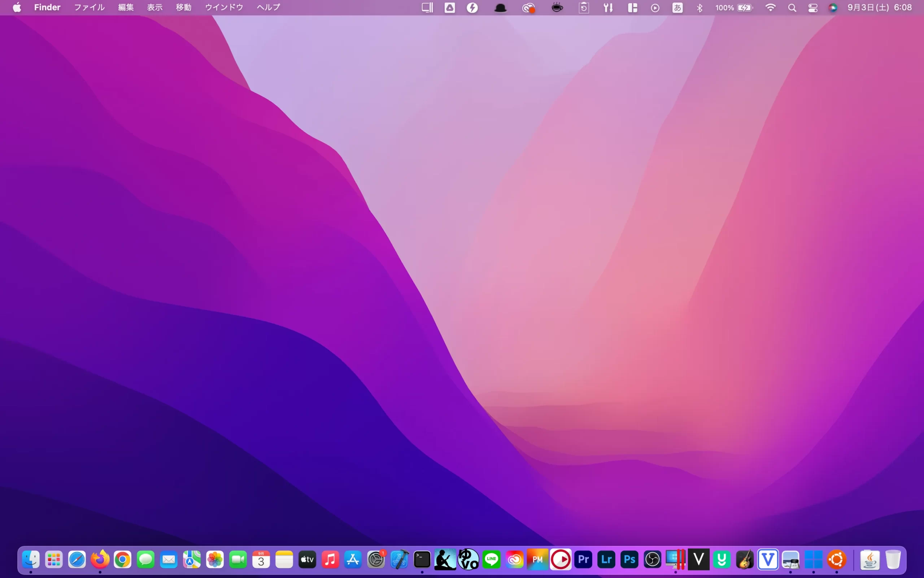Open the coffee cup menu bar icon
Screen dimensions: 924x578
(x=557, y=8)
